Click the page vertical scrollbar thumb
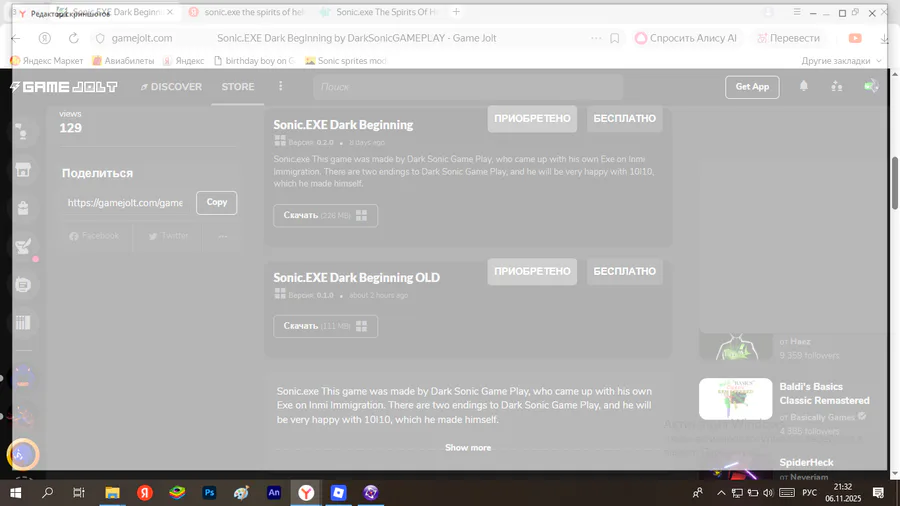This screenshot has width=900, height=506. point(894,182)
